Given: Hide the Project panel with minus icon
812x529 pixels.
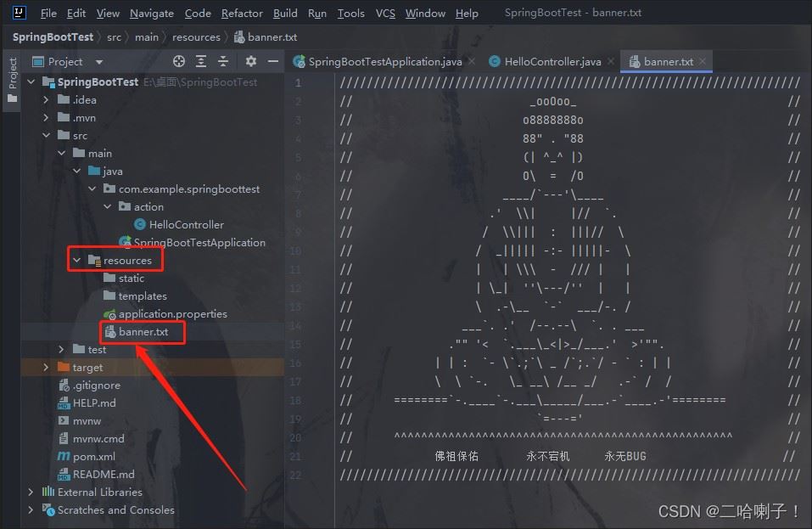Looking at the screenshot, I should 273,62.
